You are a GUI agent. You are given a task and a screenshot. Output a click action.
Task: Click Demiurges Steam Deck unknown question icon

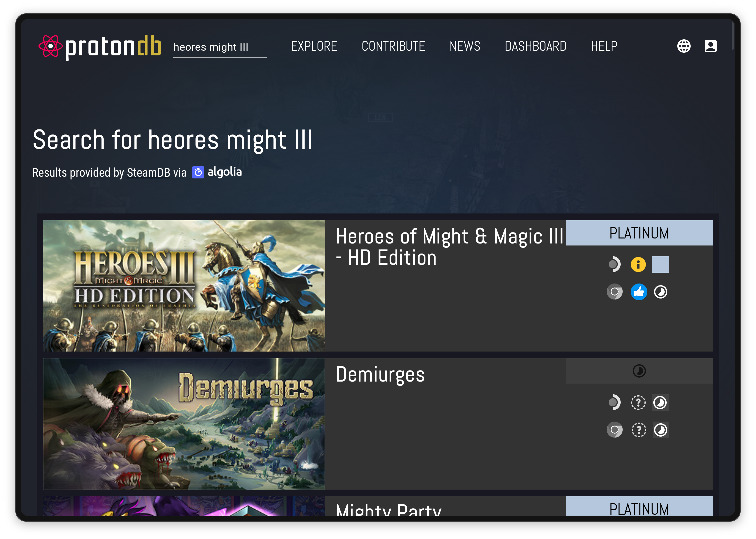[x=638, y=403]
